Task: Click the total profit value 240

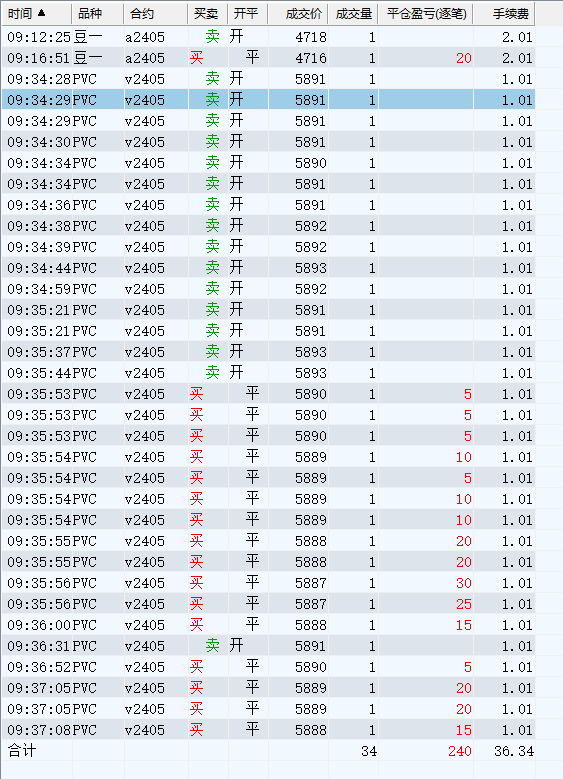Action: (x=460, y=751)
